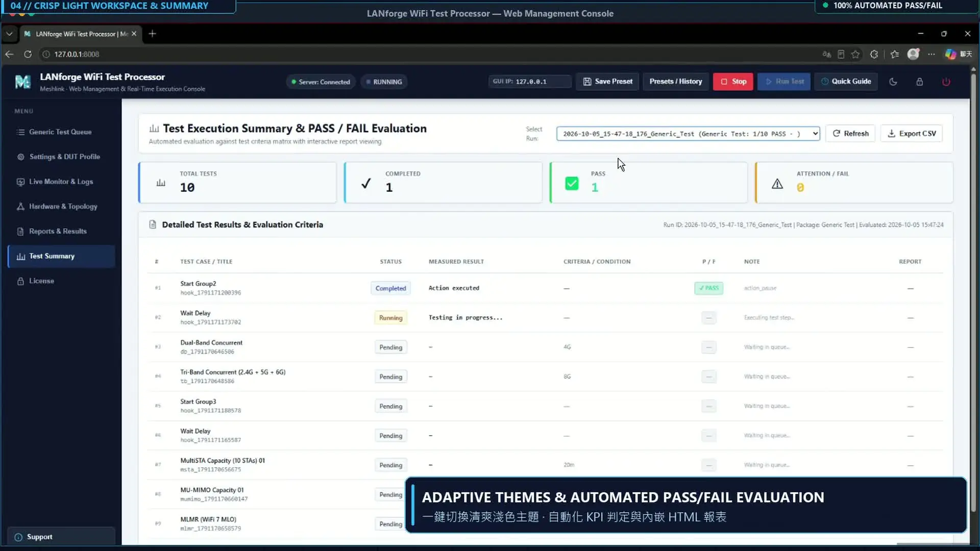Open browser profile avatar
Viewport: 980px width, 551px height.
(x=913, y=54)
